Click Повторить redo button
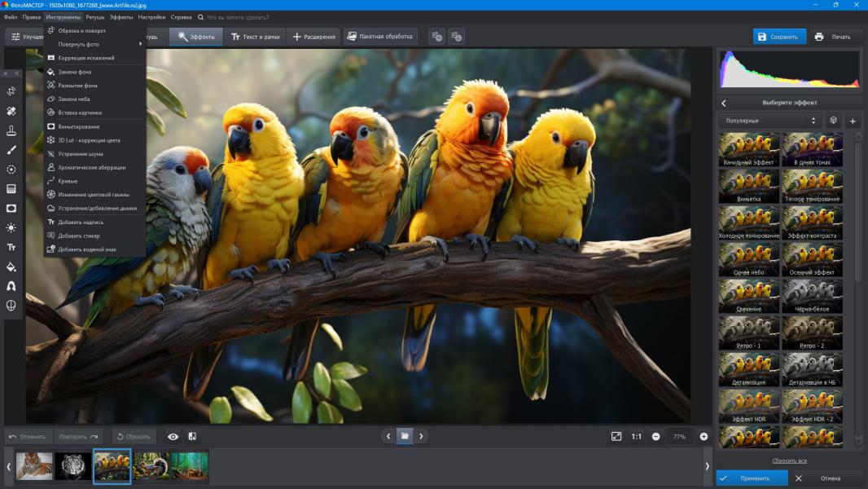Image resolution: width=868 pixels, height=489 pixels. pyautogui.click(x=78, y=436)
